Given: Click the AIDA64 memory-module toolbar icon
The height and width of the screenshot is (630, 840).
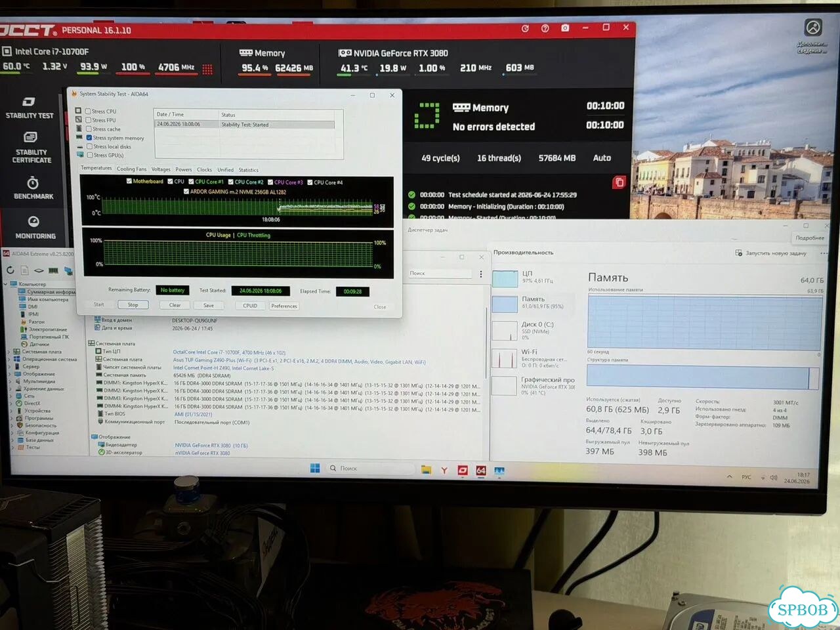Looking at the screenshot, I should pyautogui.click(x=53, y=270).
